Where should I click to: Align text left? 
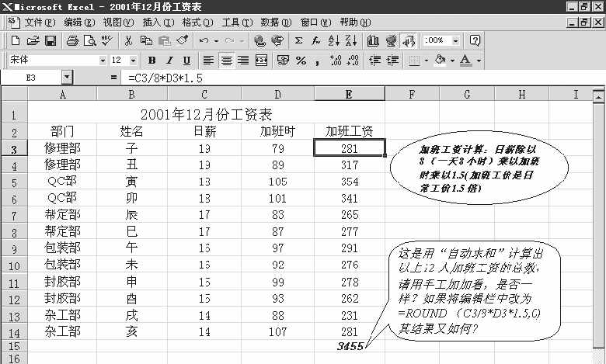pos(208,61)
